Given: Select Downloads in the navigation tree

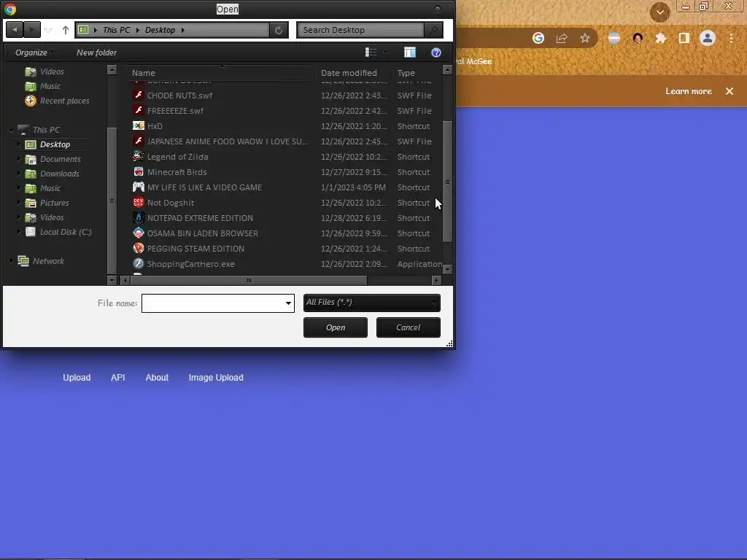Looking at the screenshot, I should (60, 174).
